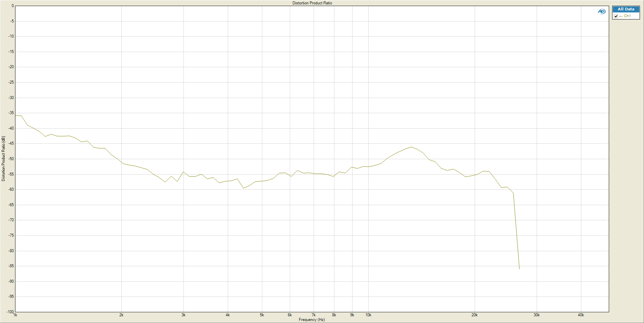Click the -100 dB axis value

(x=10, y=312)
